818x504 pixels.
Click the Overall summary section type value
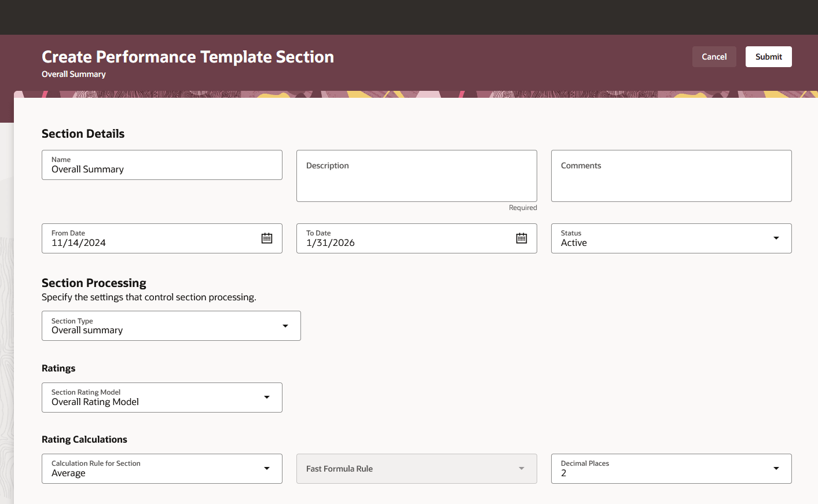click(x=87, y=330)
